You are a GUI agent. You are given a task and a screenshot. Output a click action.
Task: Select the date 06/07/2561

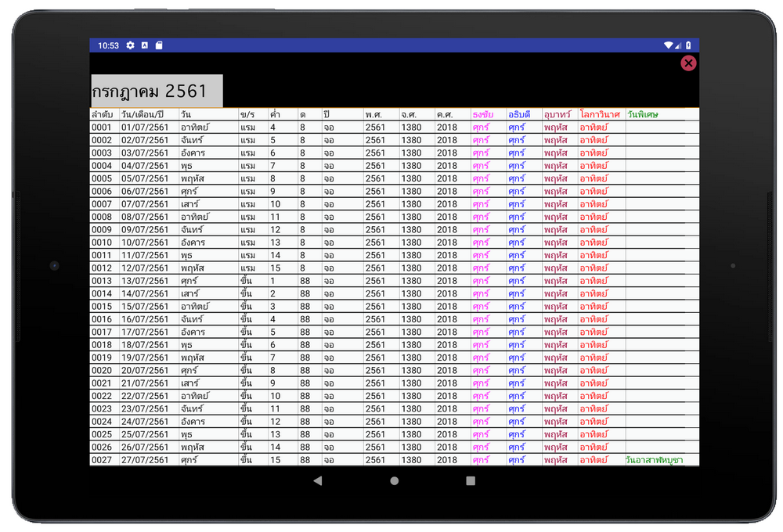145,192
